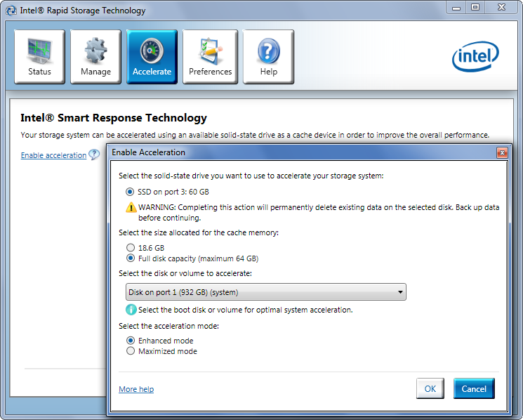The image size is (523, 420).
Task: Open the More help link
Action: 136,389
